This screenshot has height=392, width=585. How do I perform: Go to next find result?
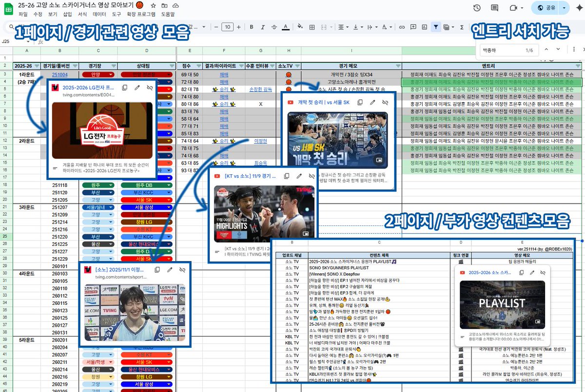click(559, 50)
